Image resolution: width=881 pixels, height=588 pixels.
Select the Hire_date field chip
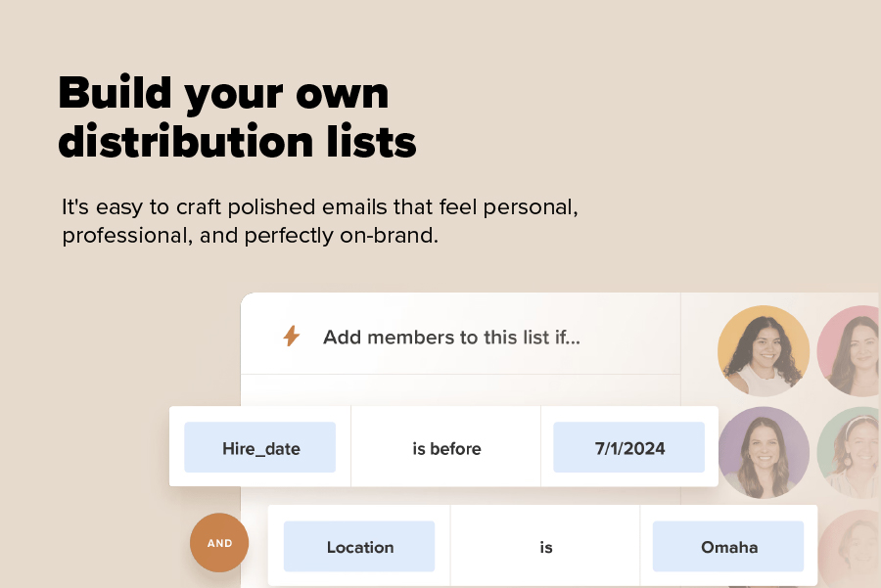coord(260,448)
